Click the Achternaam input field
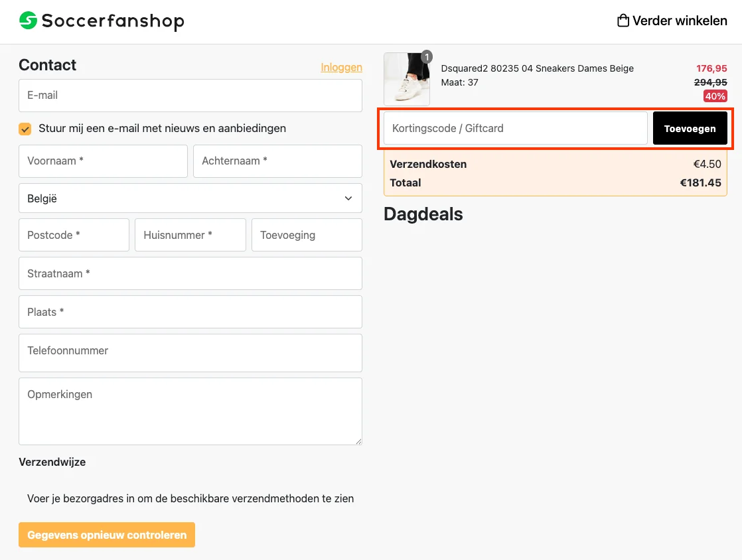The height and width of the screenshot is (560, 742). click(277, 161)
